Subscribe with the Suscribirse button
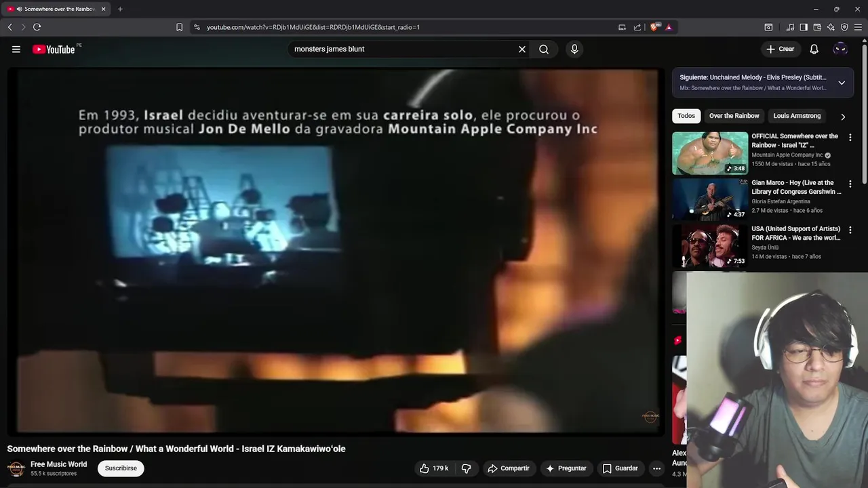Image resolution: width=868 pixels, height=488 pixels. pyautogui.click(x=121, y=468)
